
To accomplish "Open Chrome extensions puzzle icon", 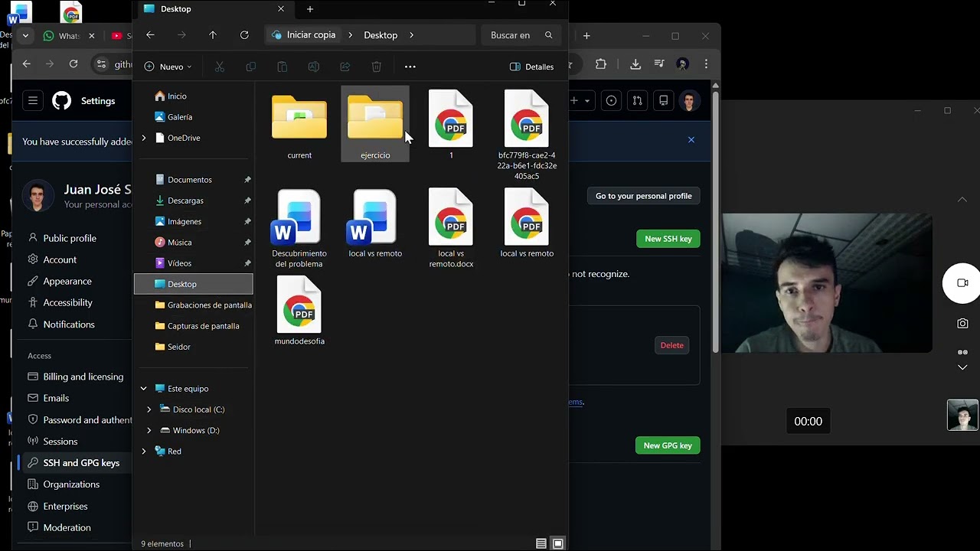I will coord(601,64).
